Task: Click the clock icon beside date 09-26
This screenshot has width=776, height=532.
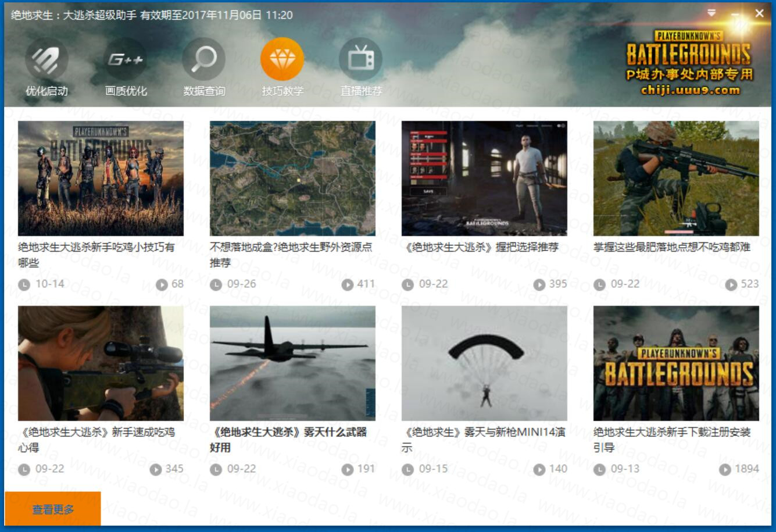Action: click(216, 284)
